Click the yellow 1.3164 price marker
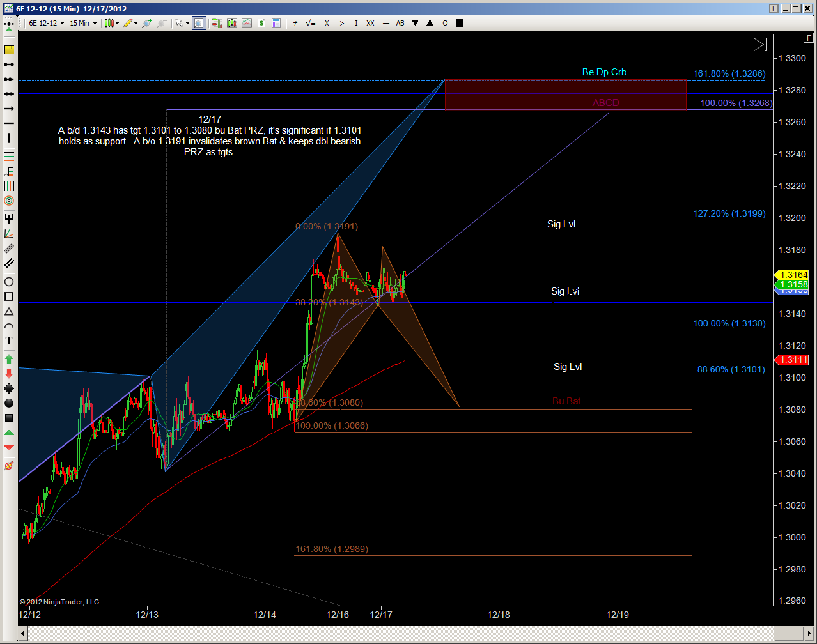This screenshot has width=817, height=644. point(792,275)
